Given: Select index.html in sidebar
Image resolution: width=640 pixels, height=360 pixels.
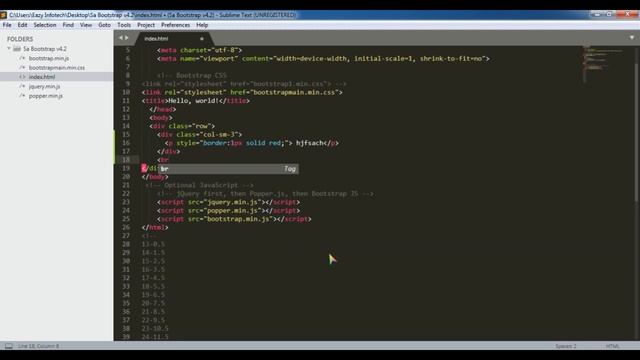Looking at the screenshot, I should coord(42,77).
